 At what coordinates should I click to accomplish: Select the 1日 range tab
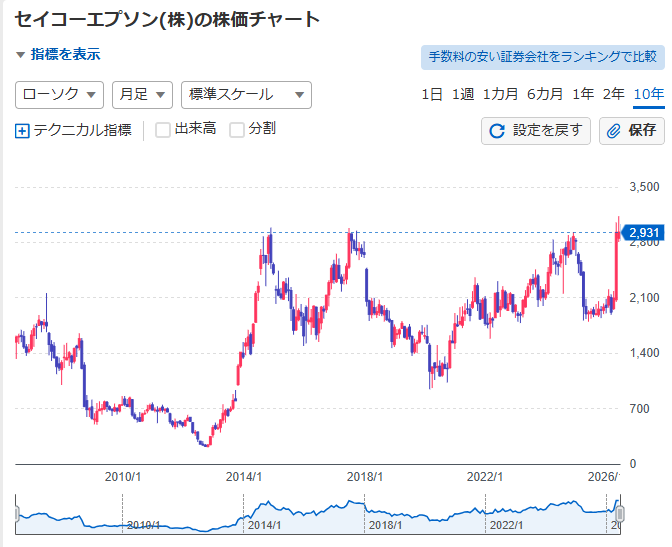tap(432, 94)
